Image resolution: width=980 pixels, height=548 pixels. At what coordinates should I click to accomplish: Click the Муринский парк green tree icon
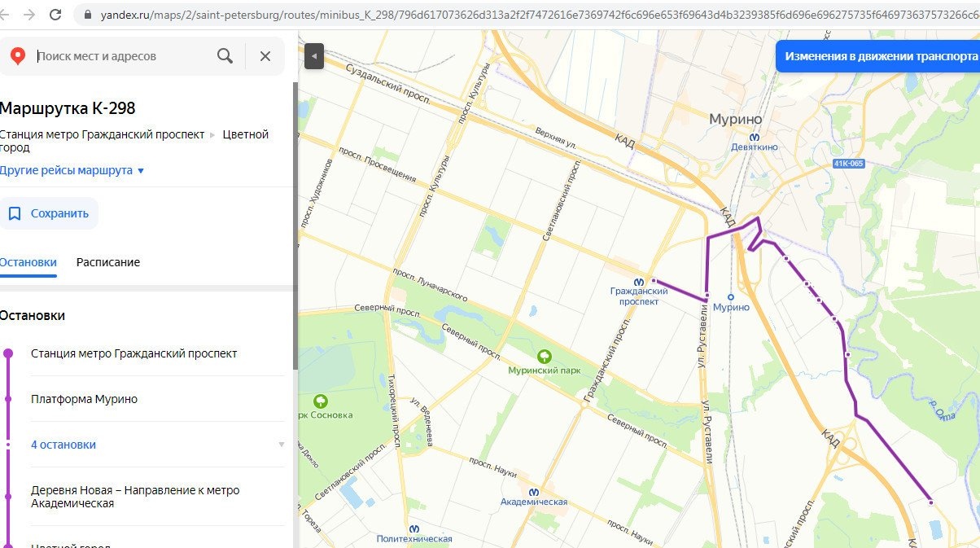click(x=544, y=356)
